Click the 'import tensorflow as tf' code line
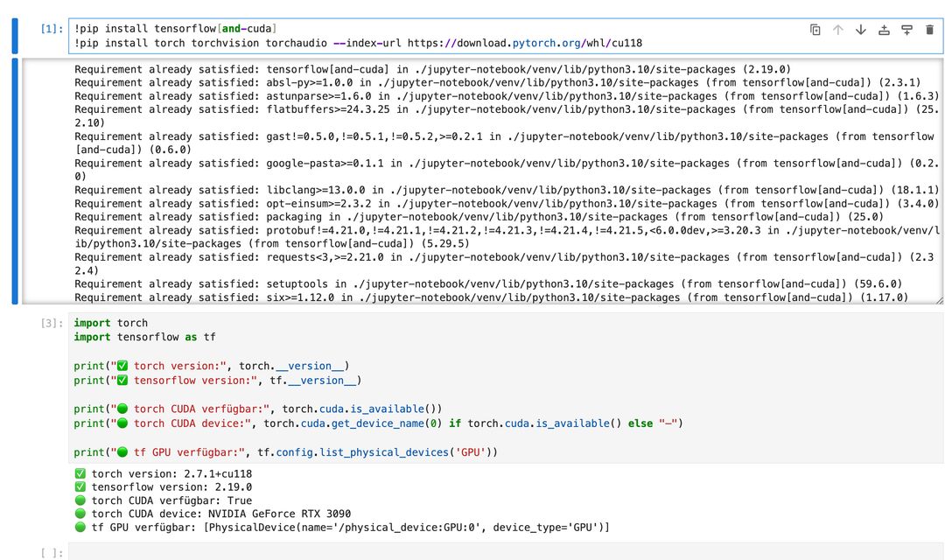 144,337
